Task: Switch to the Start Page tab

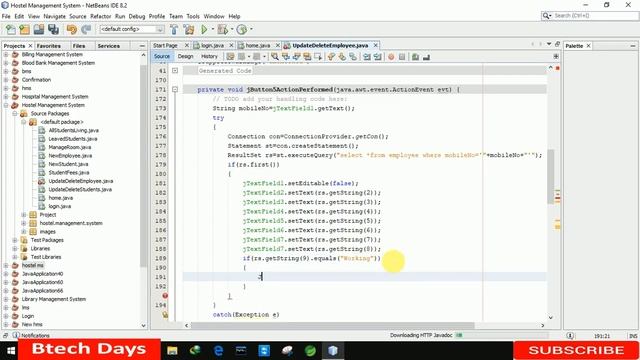Action: click(x=165, y=45)
